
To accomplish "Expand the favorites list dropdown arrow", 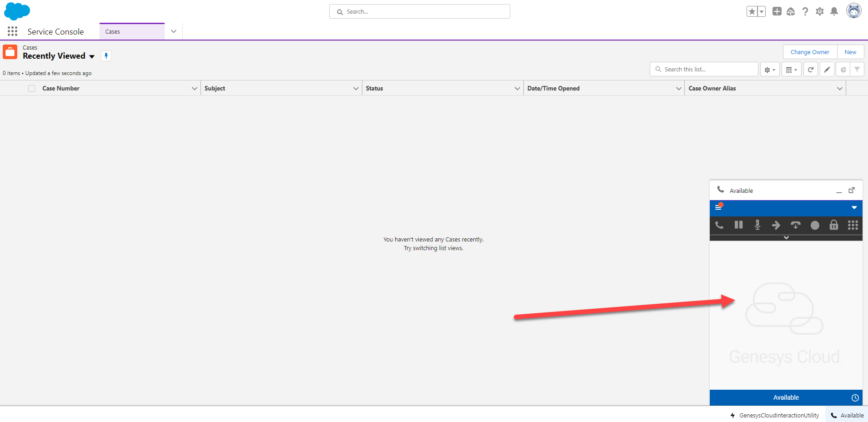I will 762,11.
